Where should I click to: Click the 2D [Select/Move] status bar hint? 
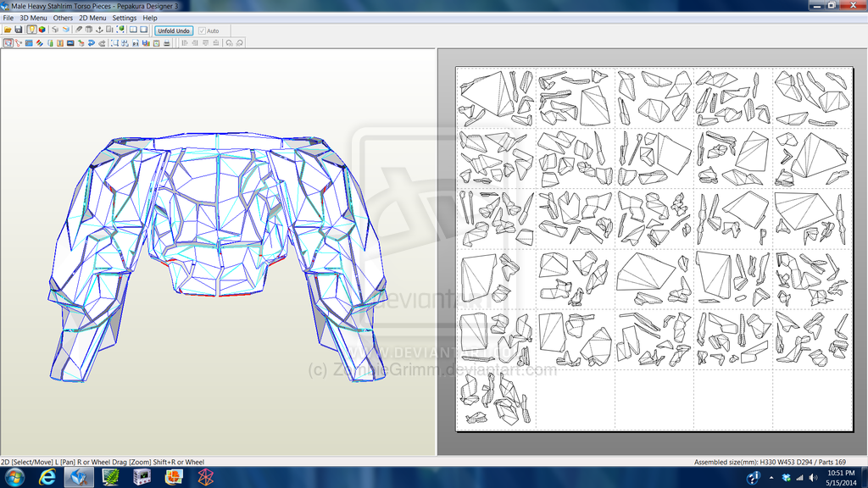point(103,462)
